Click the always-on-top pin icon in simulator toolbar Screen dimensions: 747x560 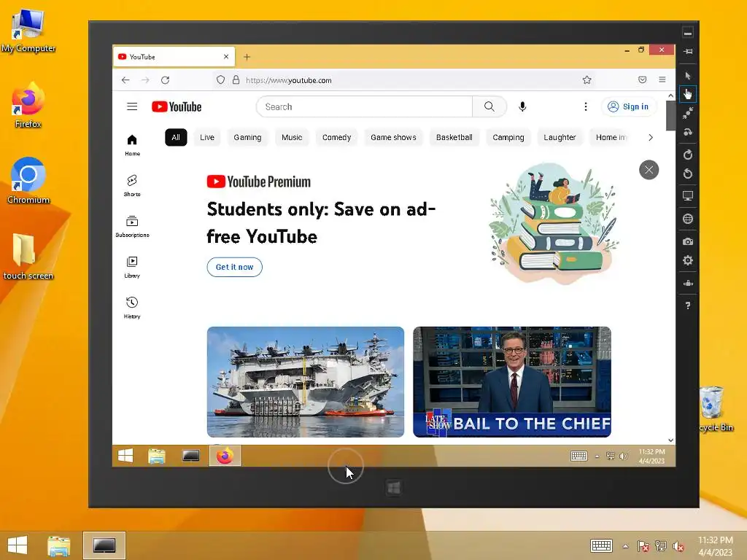coord(687,52)
